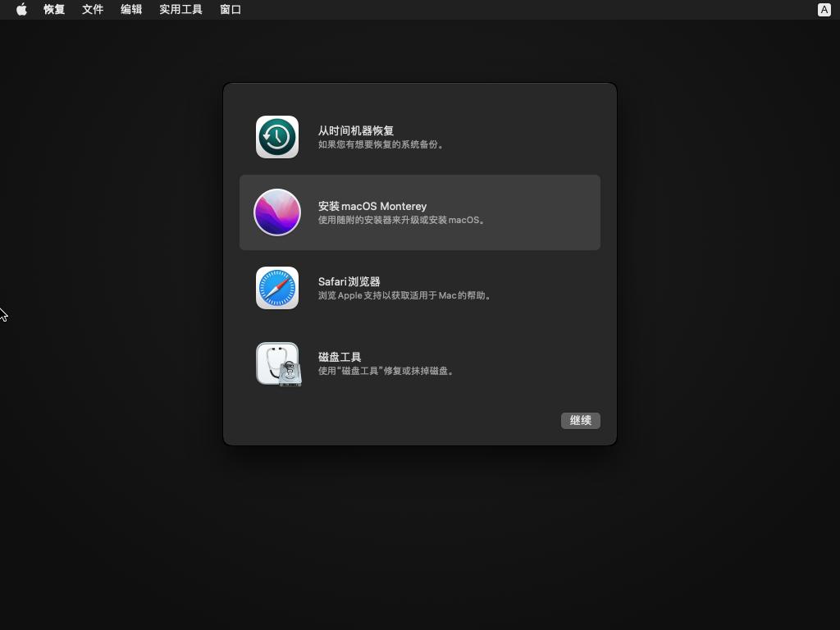The width and height of the screenshot is (840, 630).
Task: Select the 磁盘工具 option
Action: 419,363
